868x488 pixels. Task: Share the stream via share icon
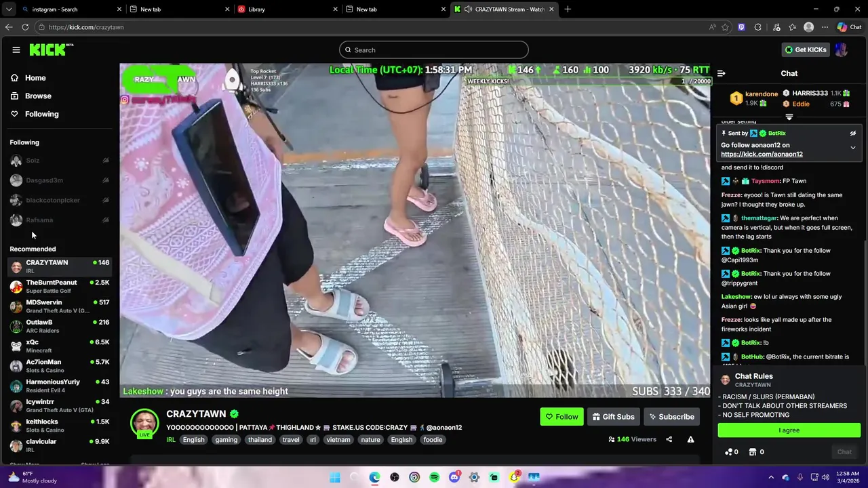pos(669,439)
